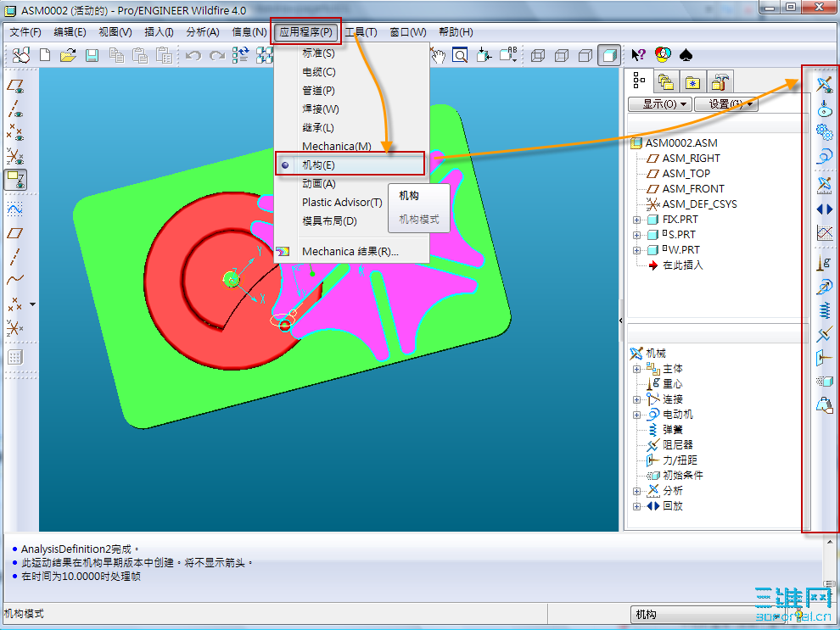Expand the 主体 node in mechanism tree
This screenshot has width=840, height=630.
[x=636, y=369]
